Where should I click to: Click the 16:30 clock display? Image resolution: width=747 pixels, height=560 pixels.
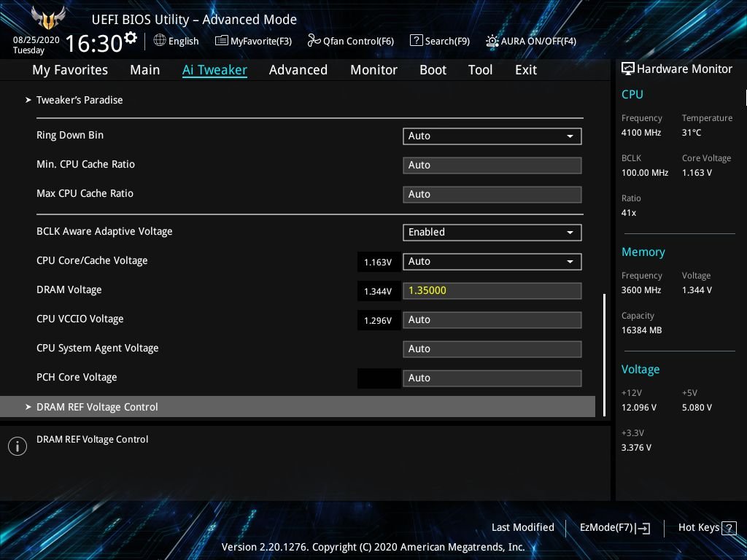click(94, 43)
